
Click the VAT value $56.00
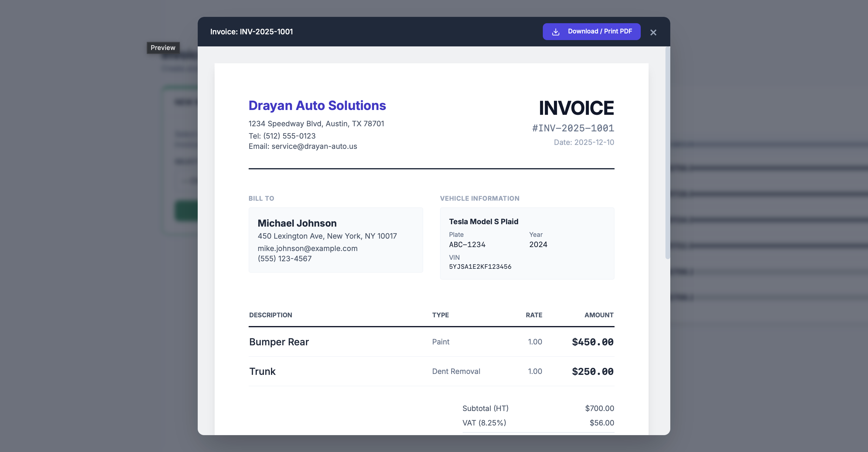click(x=602, y=423)
